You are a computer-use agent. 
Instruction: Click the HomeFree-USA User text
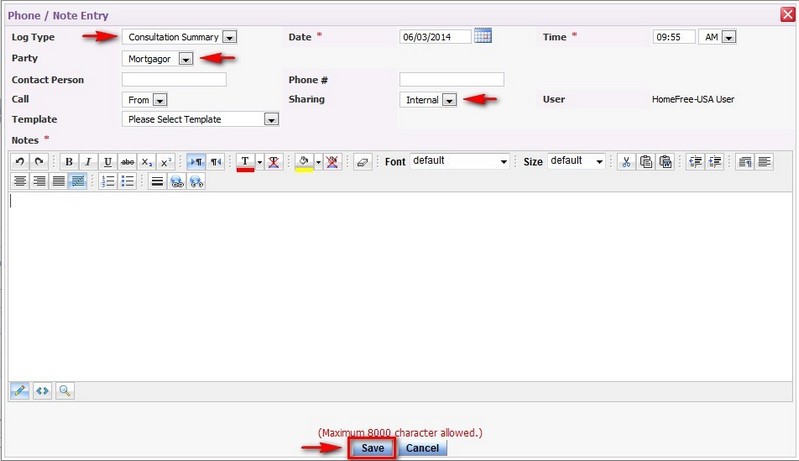point(693,100)
